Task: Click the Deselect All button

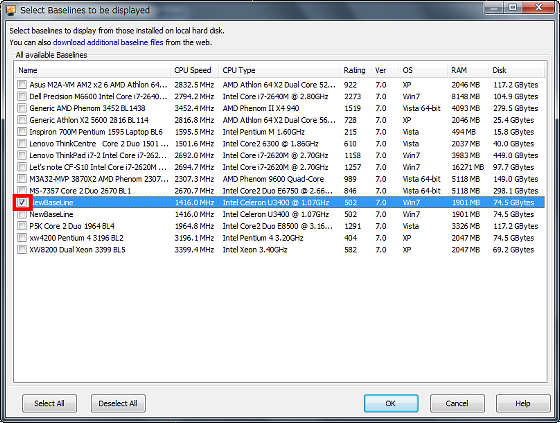Action: click(118, 403)
